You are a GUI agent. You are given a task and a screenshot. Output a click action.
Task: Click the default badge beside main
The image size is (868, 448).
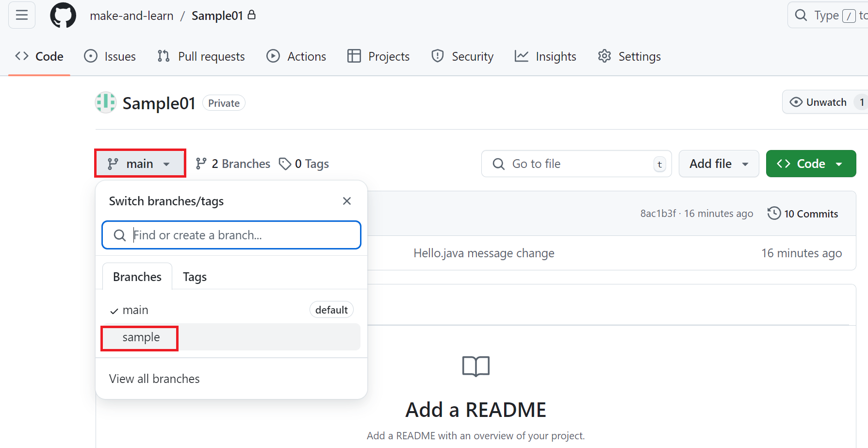click(x=331, y=310)
